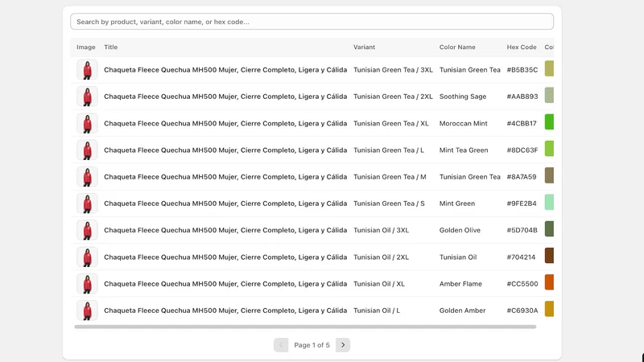Click variant cell Tunisian Green Tea / XL
The width and height of the screenshot is (644, 362).
point(391,123)
